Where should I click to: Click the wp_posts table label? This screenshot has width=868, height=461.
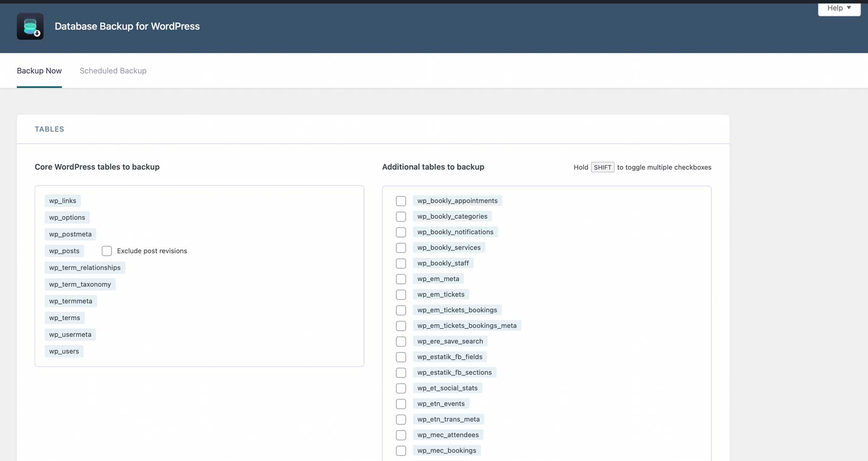(x=64, y=251)
